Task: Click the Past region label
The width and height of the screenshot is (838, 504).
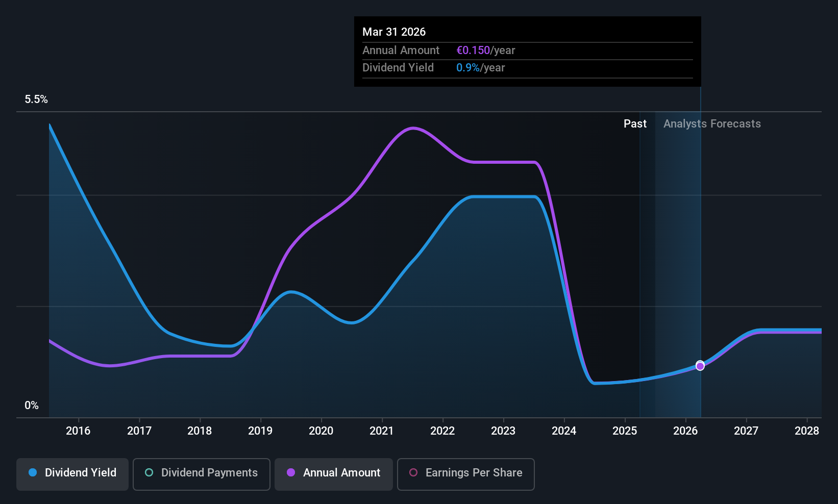Action: [x=635, y=124]
